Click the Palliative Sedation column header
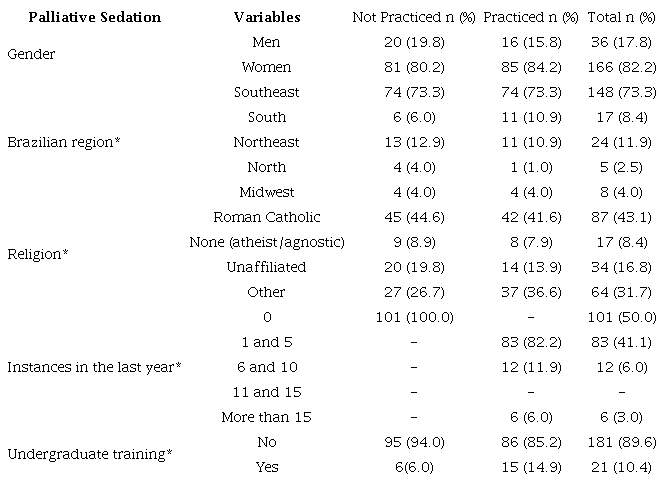This screenshot has height=483, width=665. point(95,17)
